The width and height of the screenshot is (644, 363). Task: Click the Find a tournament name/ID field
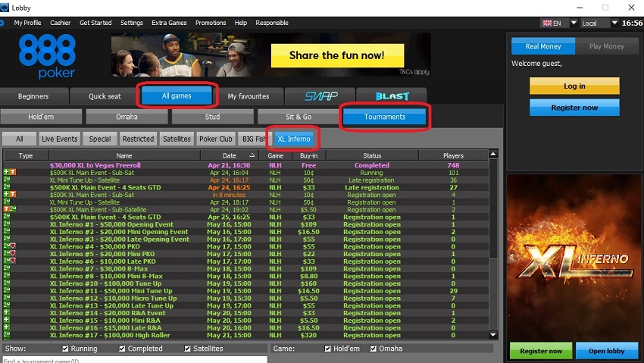point(134,360)
